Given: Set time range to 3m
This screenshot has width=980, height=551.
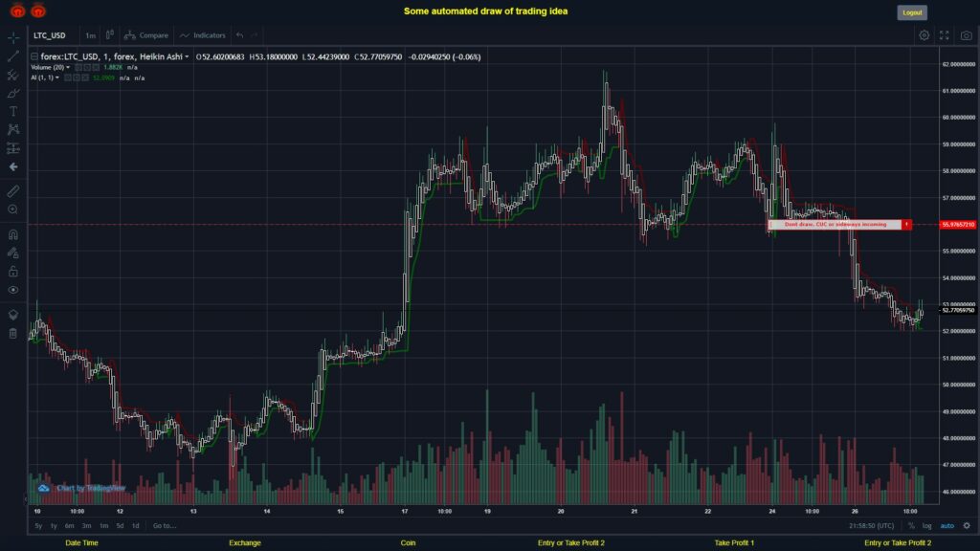Looking at the screenshot, I should pyautogui.click(x=86, y=526).
